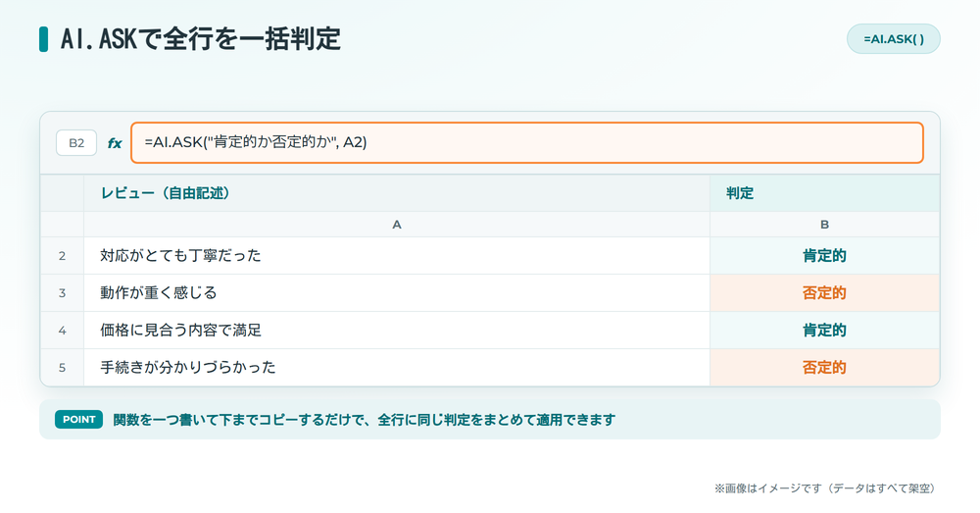Click cell 手続きが分かりづらかった

397,367
